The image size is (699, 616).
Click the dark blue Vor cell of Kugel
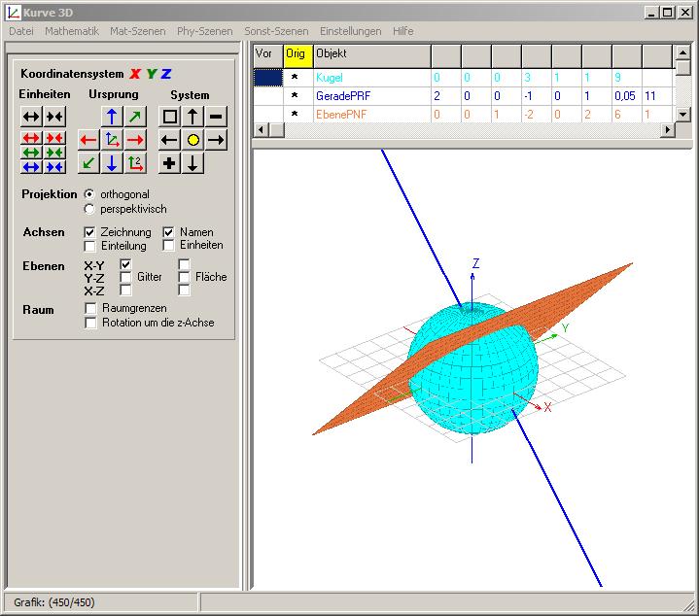(x=267, y=77)
